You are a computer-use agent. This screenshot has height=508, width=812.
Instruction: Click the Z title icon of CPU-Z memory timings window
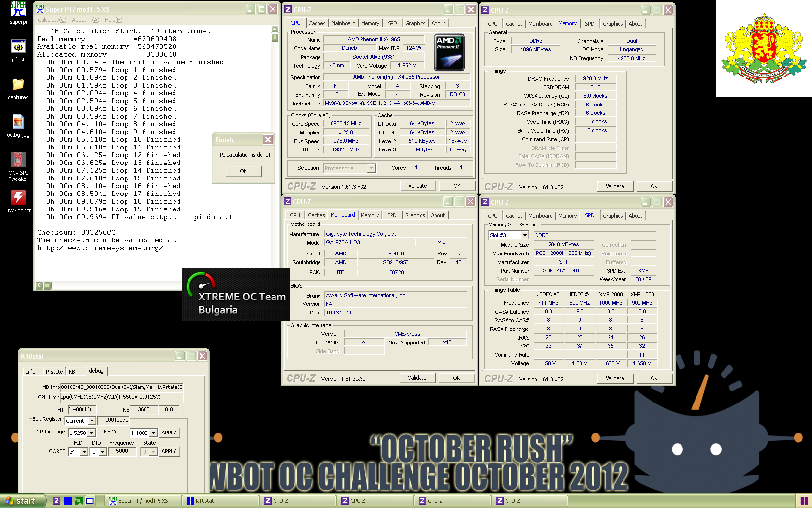pyautogui.click(x=485, y=10)
